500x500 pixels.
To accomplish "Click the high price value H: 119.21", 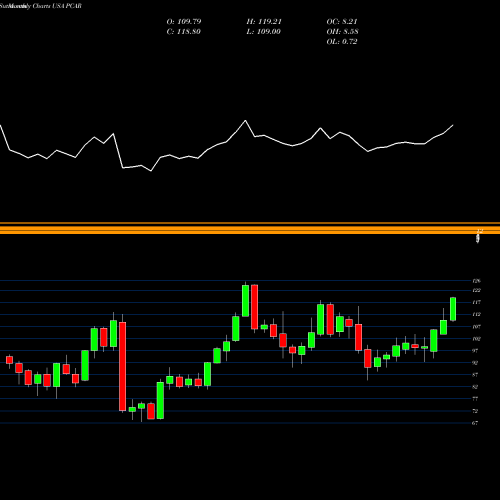I will 264,22.
